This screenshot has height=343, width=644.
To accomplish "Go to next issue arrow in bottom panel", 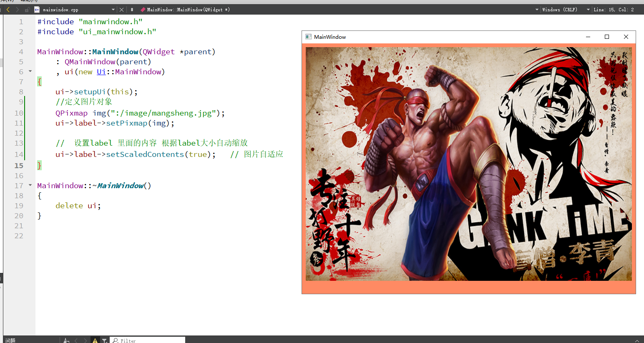I will (x=86, y=340).
